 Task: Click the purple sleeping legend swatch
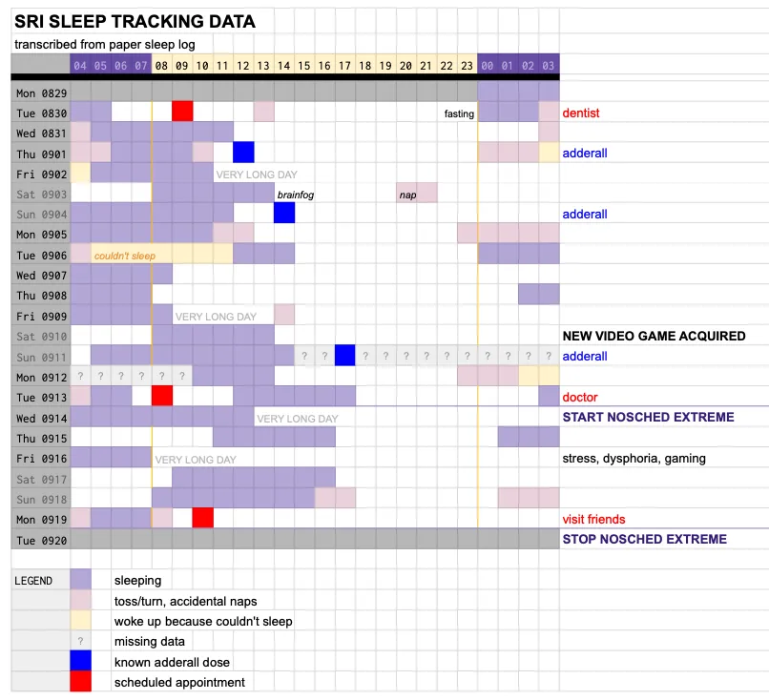81,580
